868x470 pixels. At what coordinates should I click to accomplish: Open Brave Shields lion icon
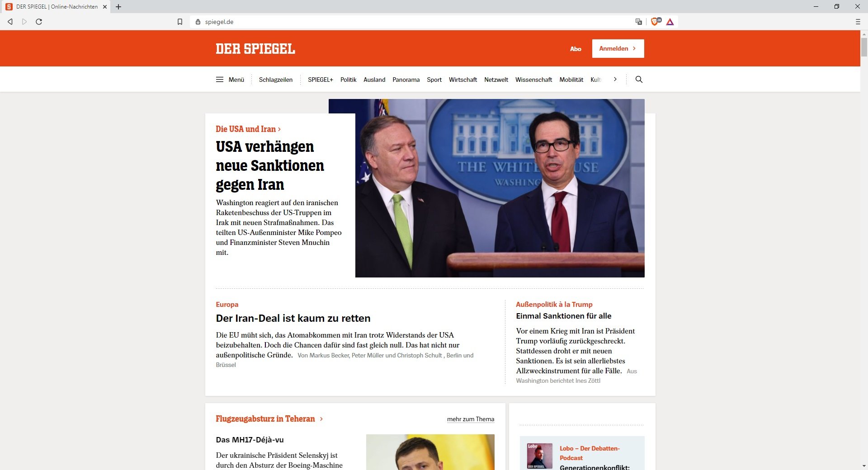click(x=656, y=22)
